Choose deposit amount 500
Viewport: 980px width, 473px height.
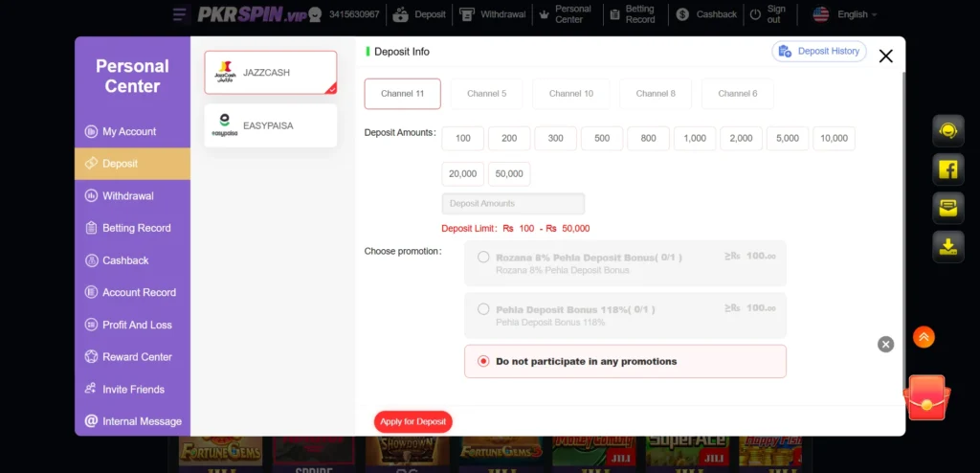[602, 138]
